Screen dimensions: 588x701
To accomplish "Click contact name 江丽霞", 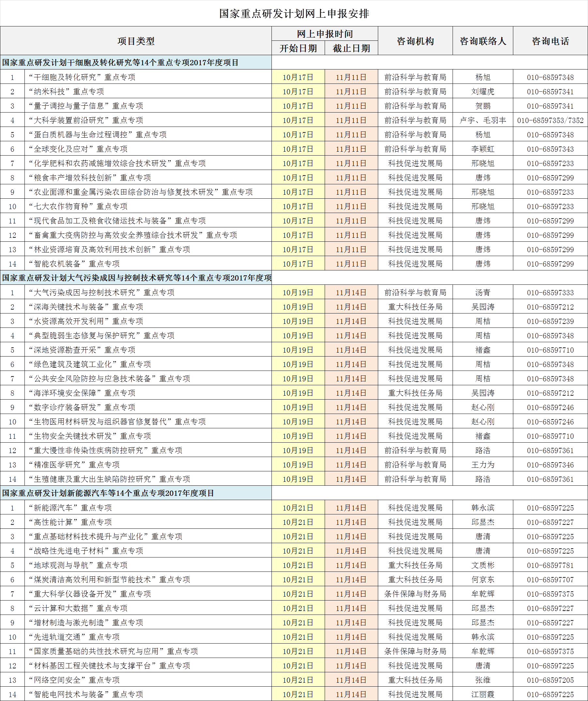I will [x=483, y=694].
